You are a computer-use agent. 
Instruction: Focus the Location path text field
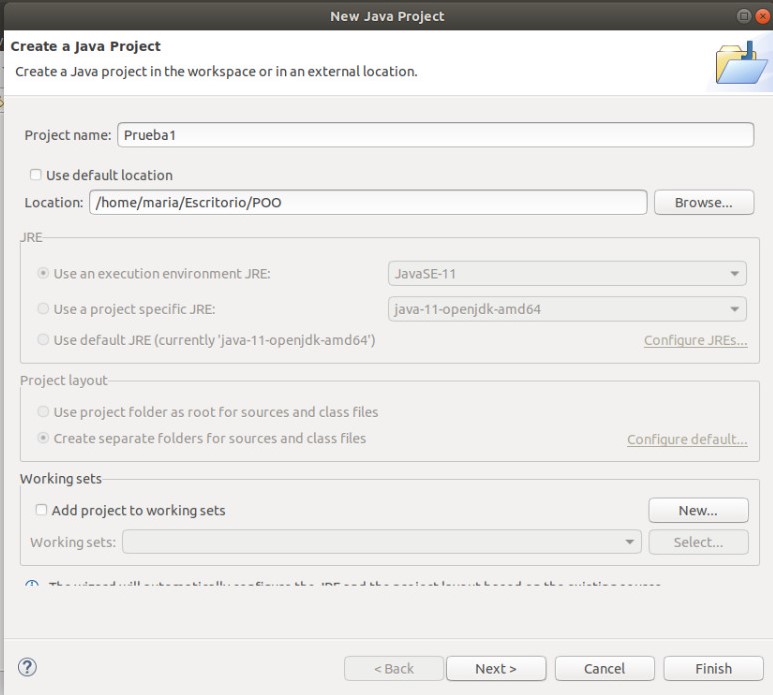click(368, 202)
